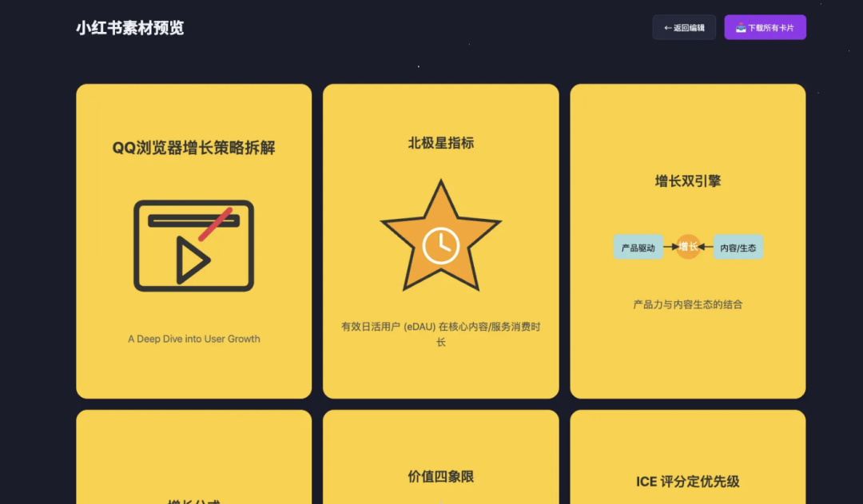Image resolution: width=863 pixels, height=504 pixels.
Task: Open the 北极星指标 card
Action: coord(441,241)
